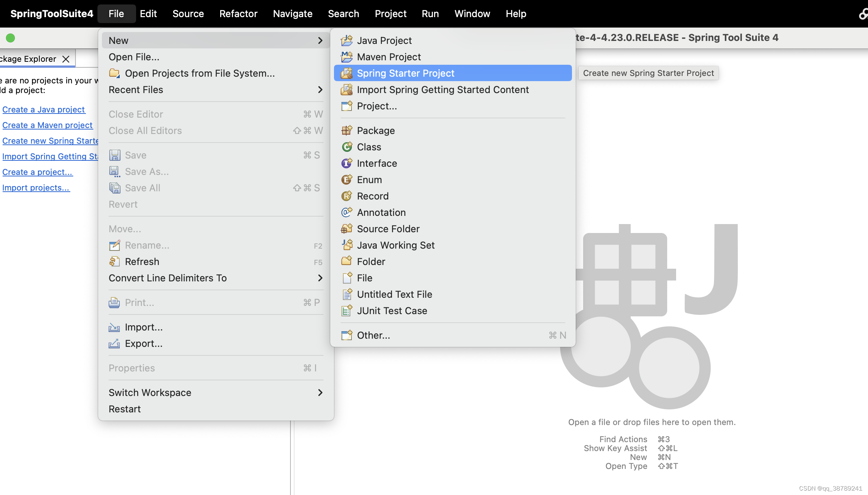Click the Import projects... link
This screenshot has width=868, height=495.
[x=36, y=188]
